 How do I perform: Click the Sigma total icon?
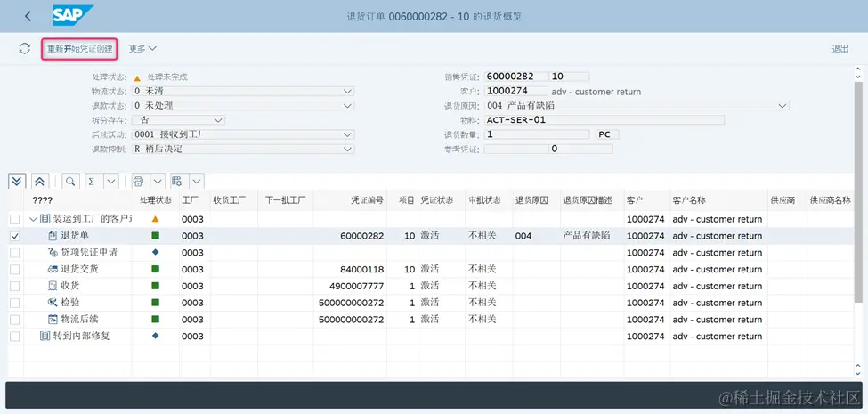(92, 181)
